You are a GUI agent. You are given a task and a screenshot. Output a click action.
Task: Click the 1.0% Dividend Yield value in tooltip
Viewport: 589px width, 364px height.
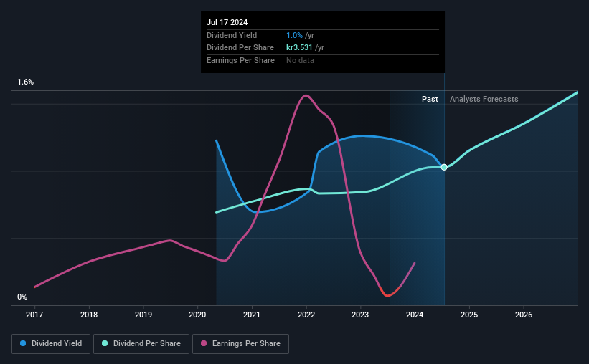[x=294, y=35]
